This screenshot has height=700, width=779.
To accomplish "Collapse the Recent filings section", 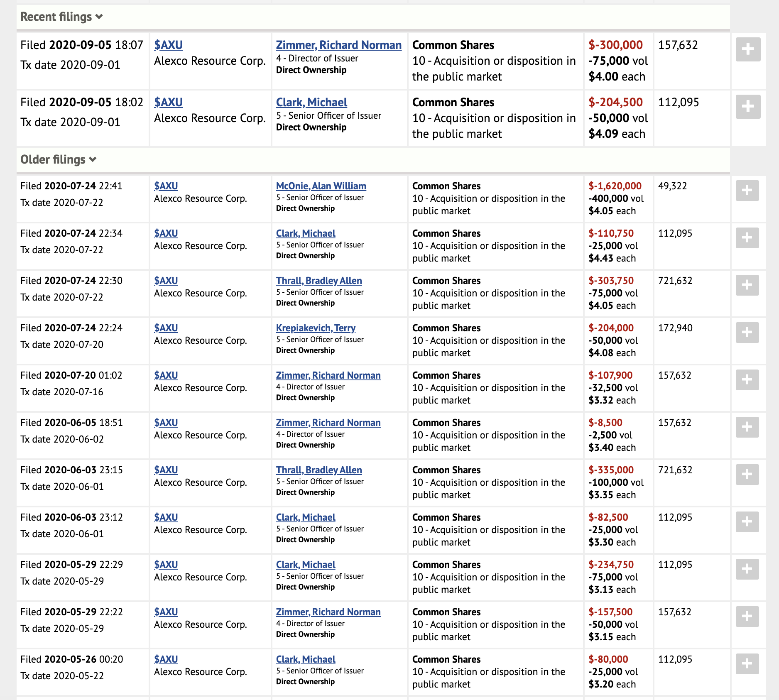I will 61,17.
